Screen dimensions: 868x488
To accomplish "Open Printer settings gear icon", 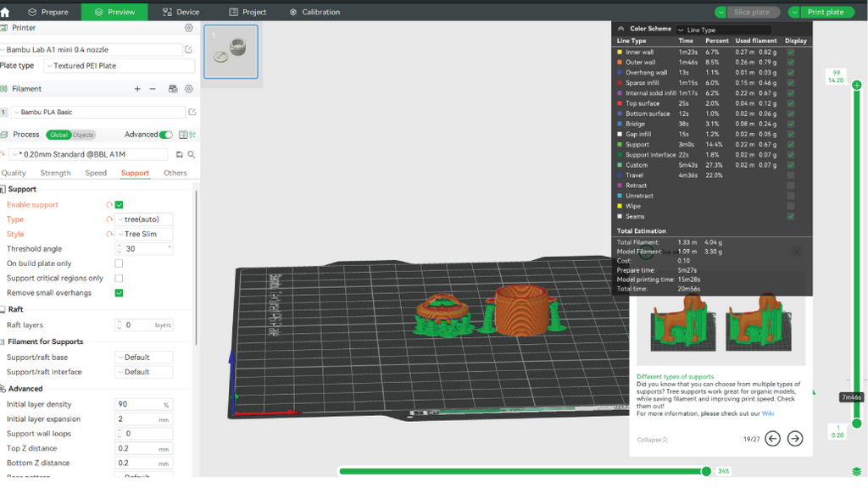I will [189, 28].
